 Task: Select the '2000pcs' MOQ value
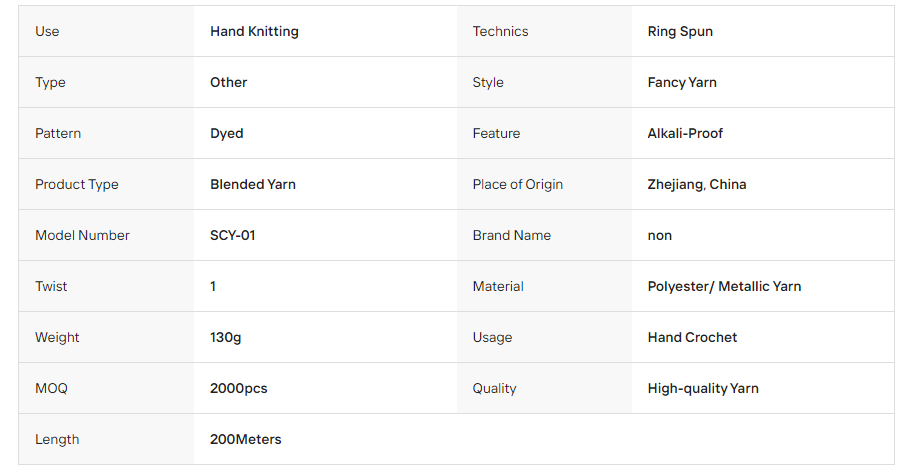[x=238, y=388]
